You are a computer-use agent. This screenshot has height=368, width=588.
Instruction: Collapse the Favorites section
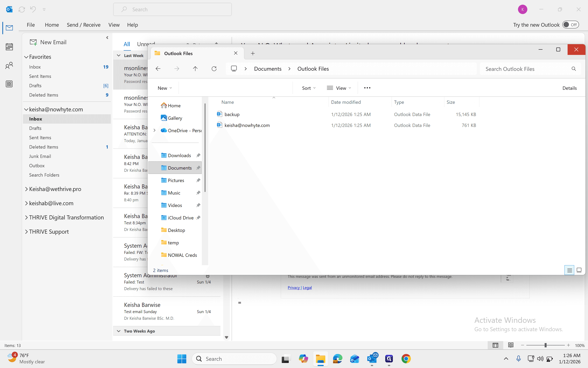(x=26, y=57)
